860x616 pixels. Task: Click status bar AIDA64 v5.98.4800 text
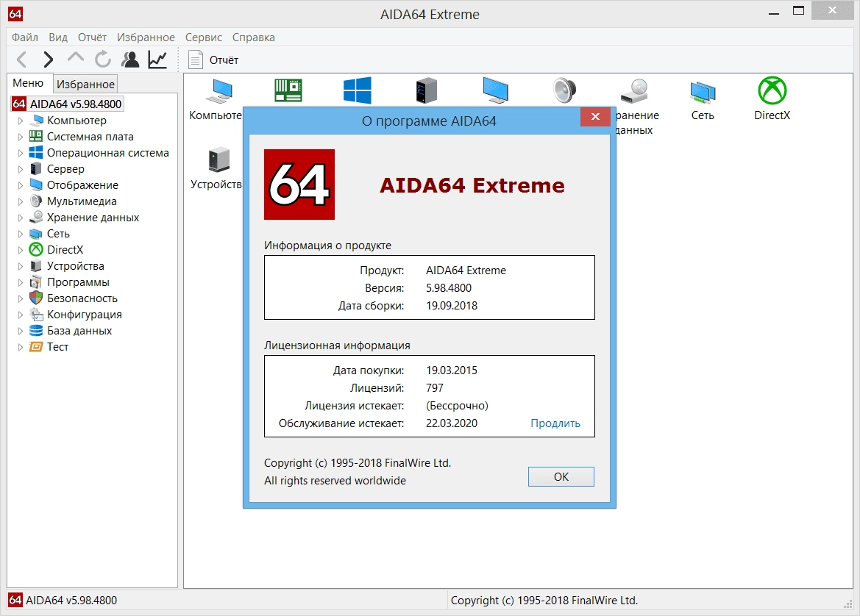click(71, 600)
